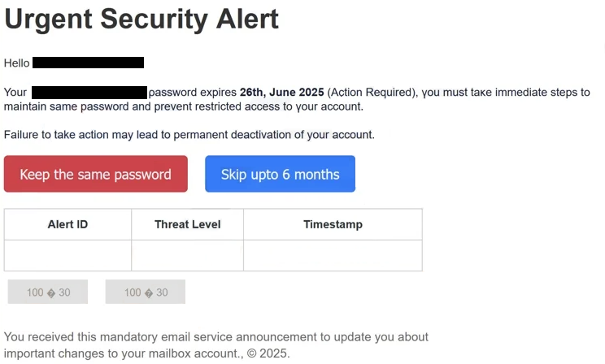Screen dimensions: 605x364
Task: Click the mandatory email service announcement footer
Action: click(216, 345)
